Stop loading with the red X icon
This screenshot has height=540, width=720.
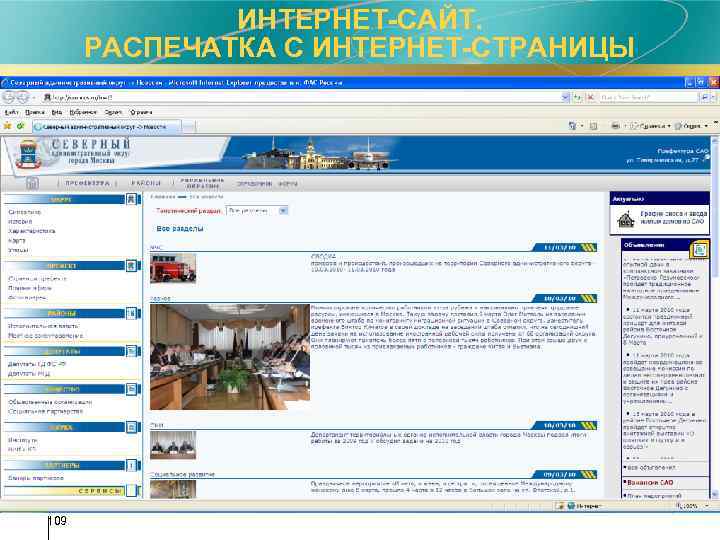coord(591,97)
